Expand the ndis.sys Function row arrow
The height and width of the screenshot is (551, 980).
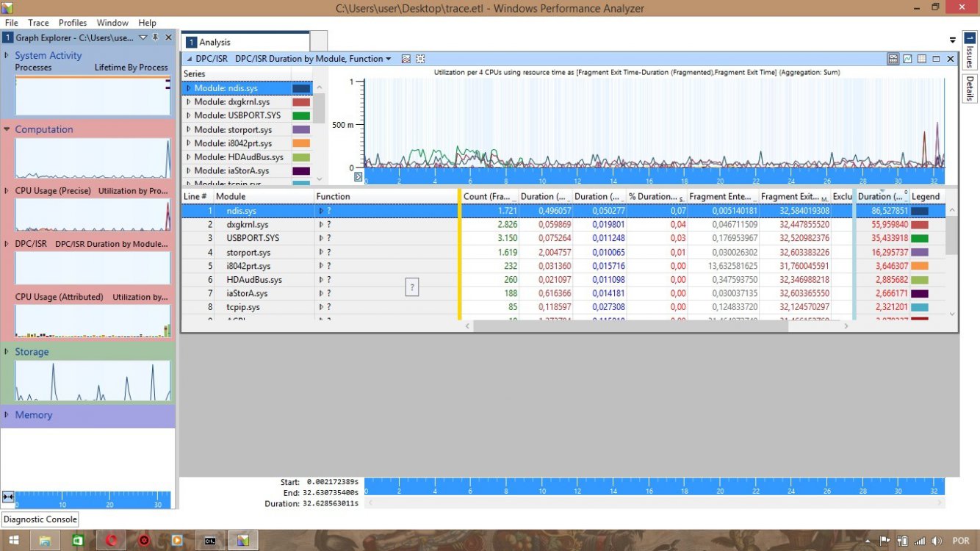pyautogui.click(x=321, y=211)
